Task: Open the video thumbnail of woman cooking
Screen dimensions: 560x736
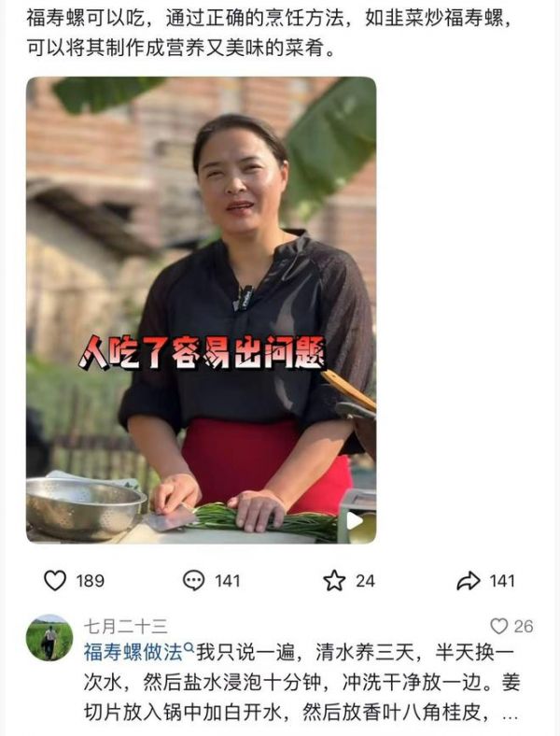Action: click(x=201, y=310)
